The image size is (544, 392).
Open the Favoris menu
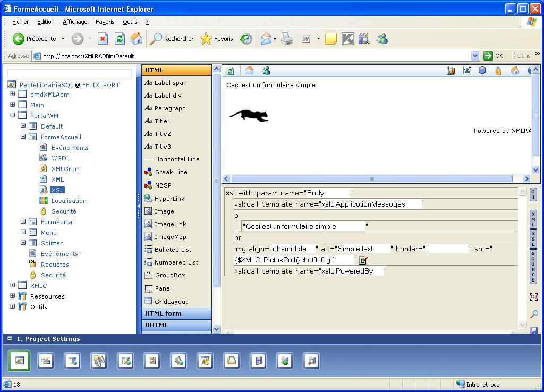click(105, 22)
